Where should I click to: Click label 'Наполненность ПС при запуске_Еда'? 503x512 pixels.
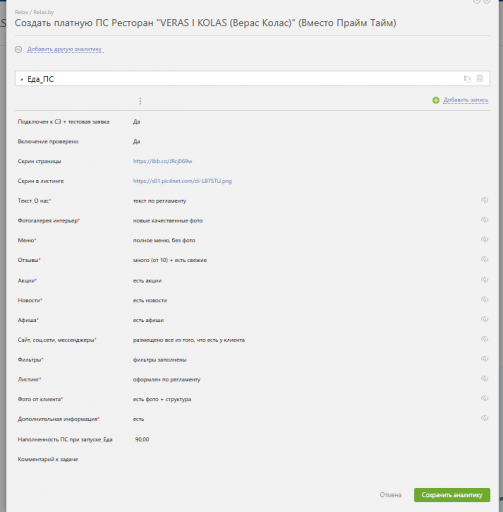pos(65,439)
